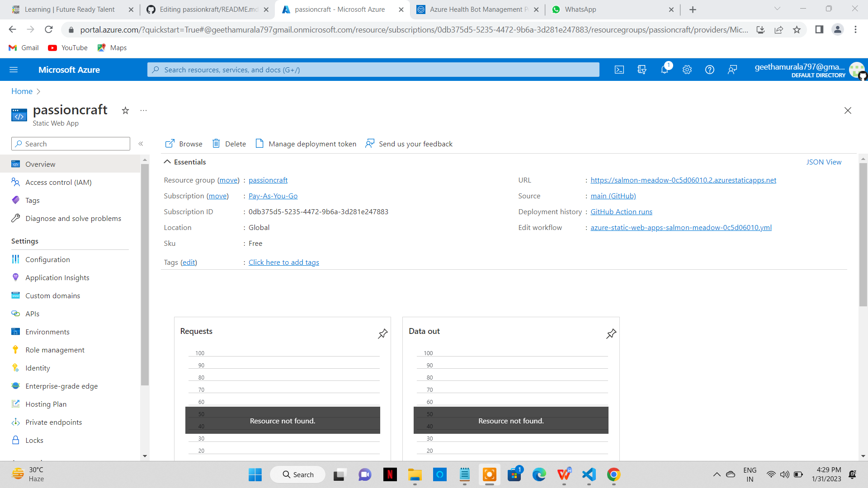Screen dimensions: 868x488
Task: Navigate to Home via breadcrumb
Action: pyautogui.click(x=21, y=91)
